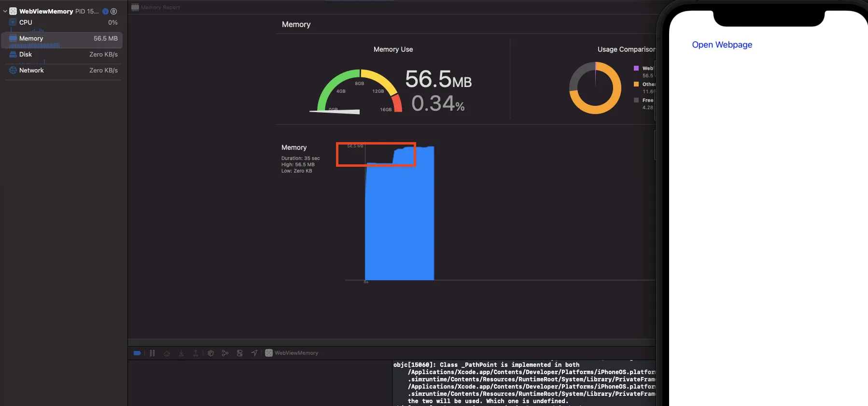Tap the Open Webpage link in simulator
The image size is (868, 406).
[722, 44]
